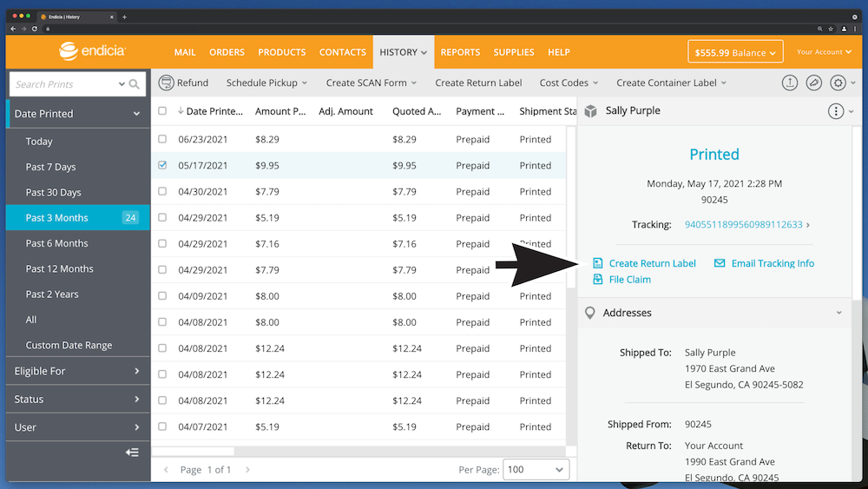This screenshot has width=868, height=489.
Task: Check the 04/07/2021 row checkbox
Action: (x=162, y=426)
